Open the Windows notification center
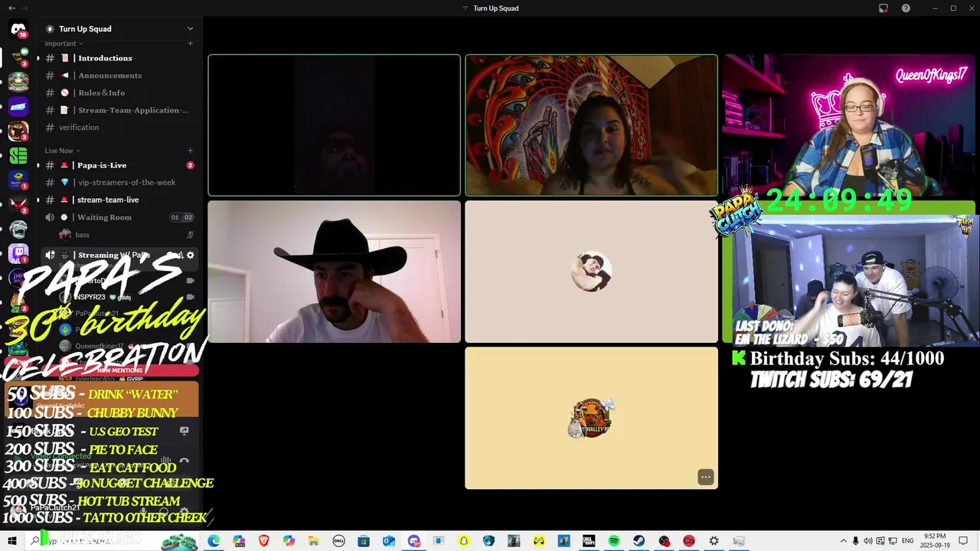 coord(963,541)
